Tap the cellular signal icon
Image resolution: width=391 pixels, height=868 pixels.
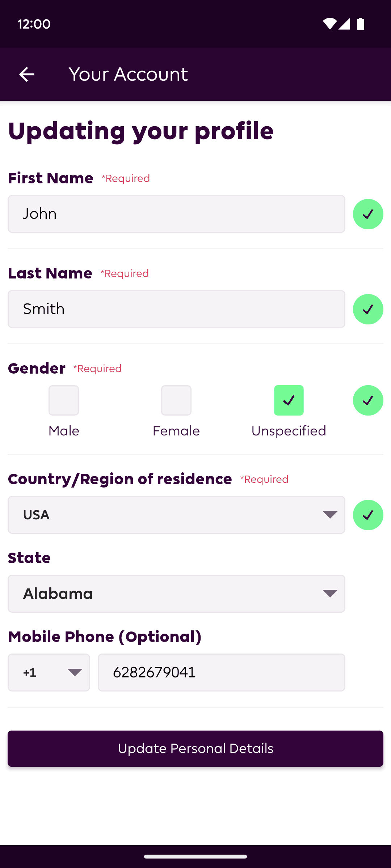click(344, 24)
